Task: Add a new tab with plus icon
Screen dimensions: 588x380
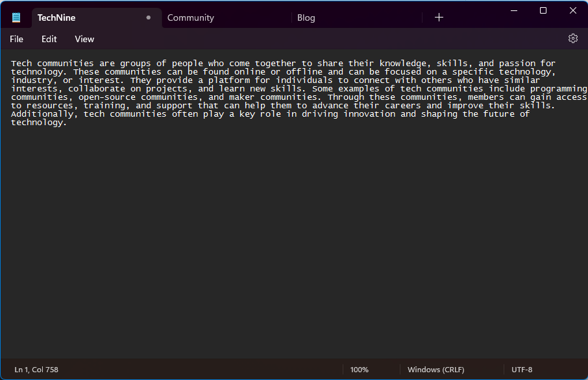Action: (439, 18)
